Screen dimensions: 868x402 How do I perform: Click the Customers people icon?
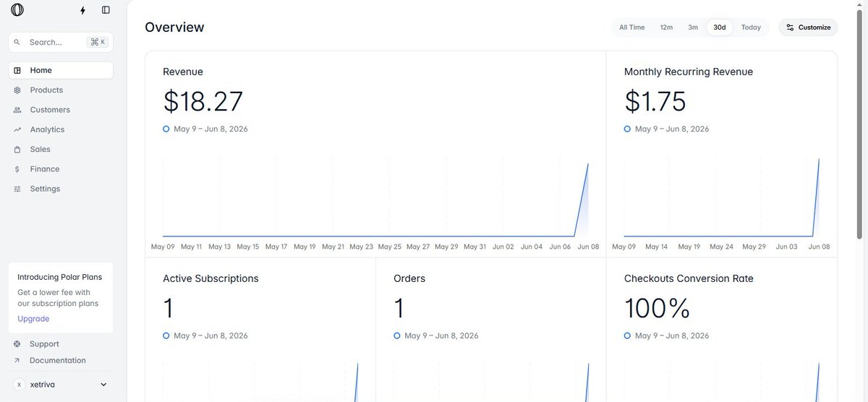point(17,110)
